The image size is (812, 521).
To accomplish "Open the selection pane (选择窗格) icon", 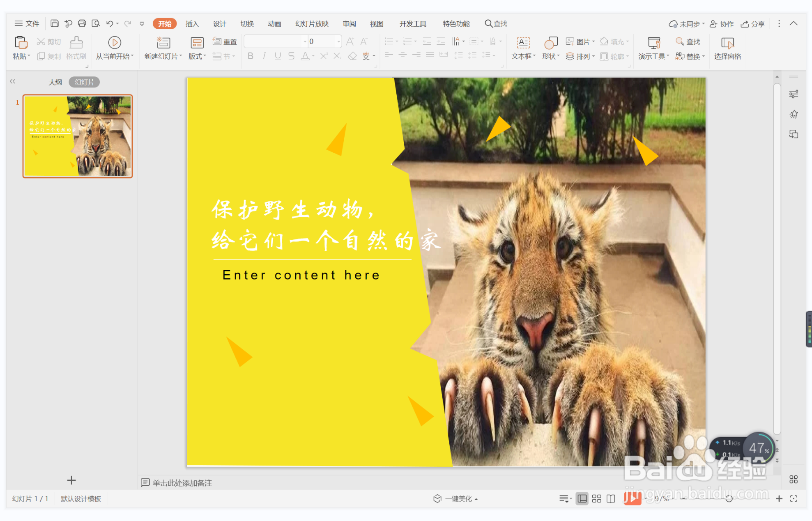I will (x=727, y=43).
